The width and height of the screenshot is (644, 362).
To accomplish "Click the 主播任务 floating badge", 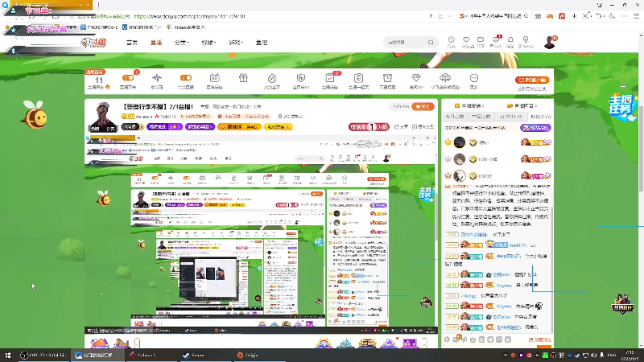I will click(x=622, y=108).
